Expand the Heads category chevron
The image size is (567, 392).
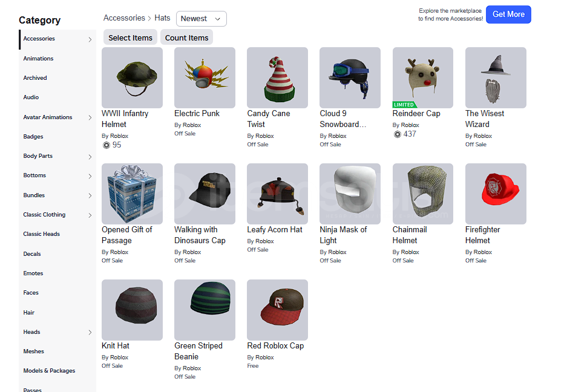pos(90,332)
